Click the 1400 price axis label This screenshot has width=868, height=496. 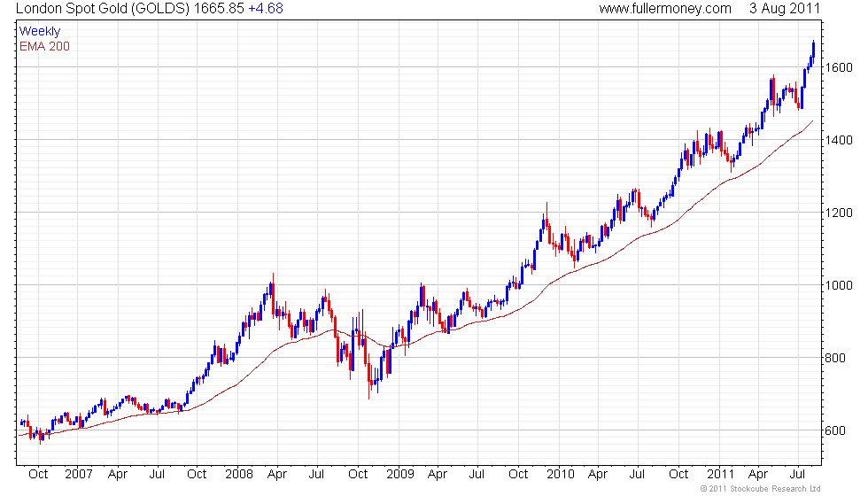[839, 140]
